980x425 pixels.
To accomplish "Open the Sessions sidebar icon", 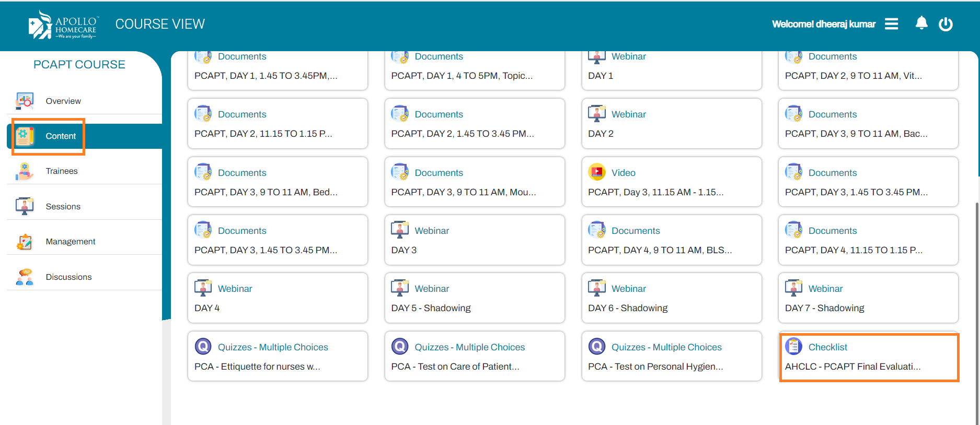I will pos(25,206).
